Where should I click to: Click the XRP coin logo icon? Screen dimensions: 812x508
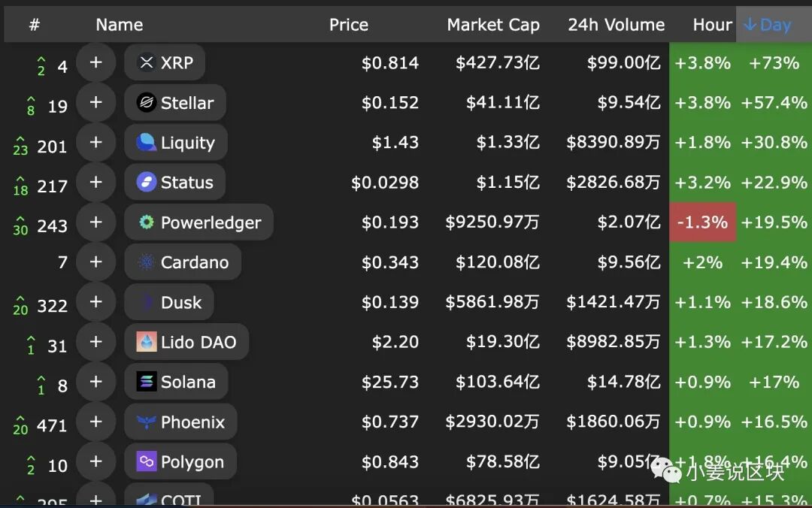click(147, 63)
